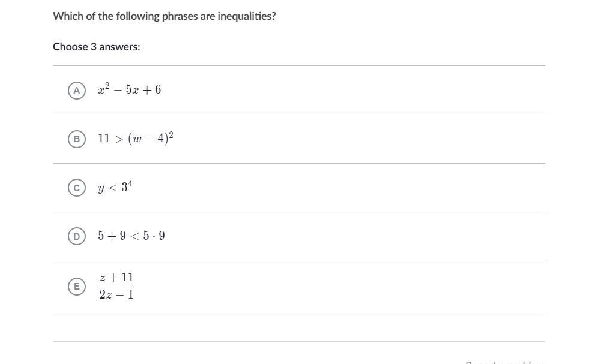Check the answer circle labeled C
Screen dimensions: 604x364
click(77, 188)
